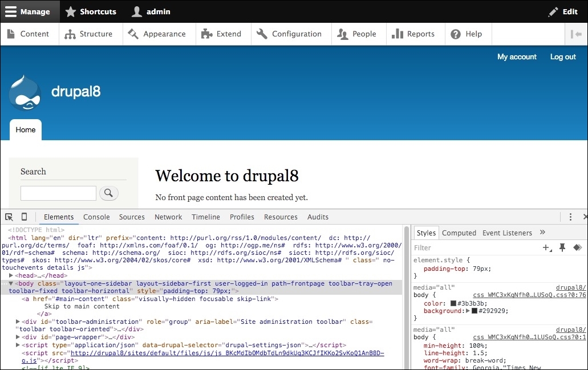Select the Computed sidebar tab
This screenshot has width=588, height=370.
point(459,233)
